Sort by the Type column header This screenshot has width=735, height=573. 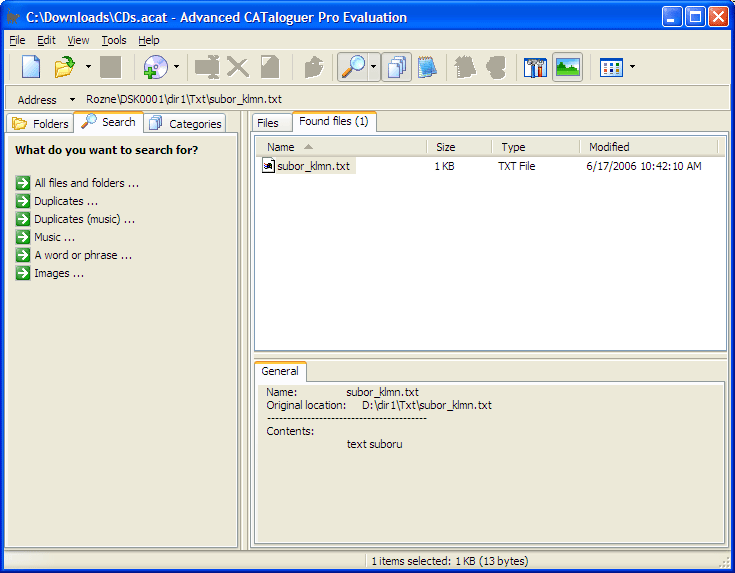coord(536,147)
